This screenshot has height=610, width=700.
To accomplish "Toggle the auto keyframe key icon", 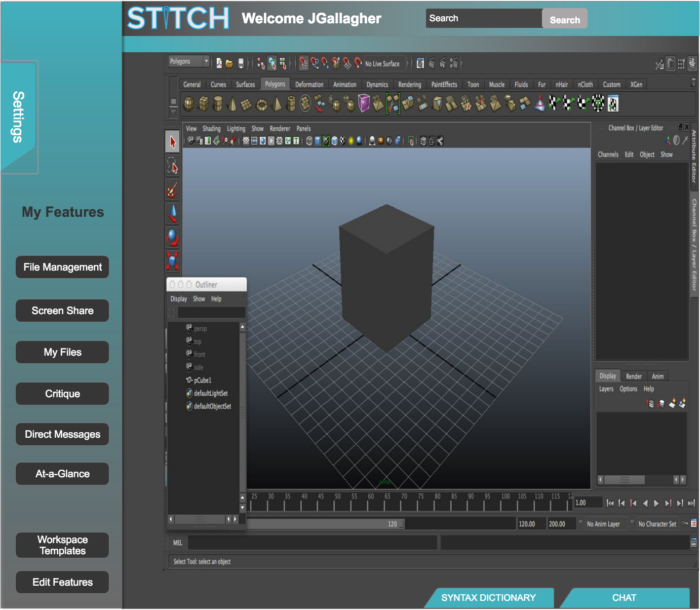I will click(x=685, y=523).
